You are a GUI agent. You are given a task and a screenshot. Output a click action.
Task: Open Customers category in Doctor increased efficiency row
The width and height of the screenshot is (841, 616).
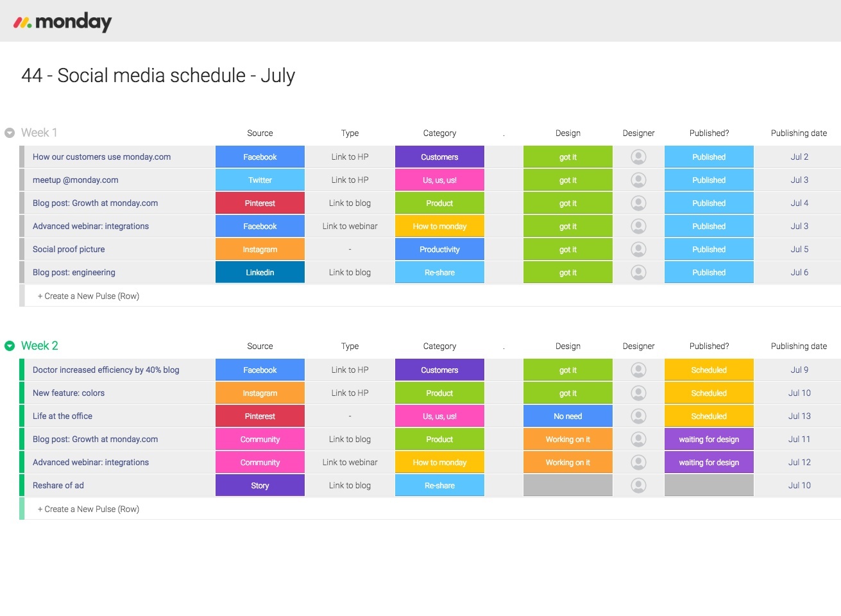[x=439, y=370]
